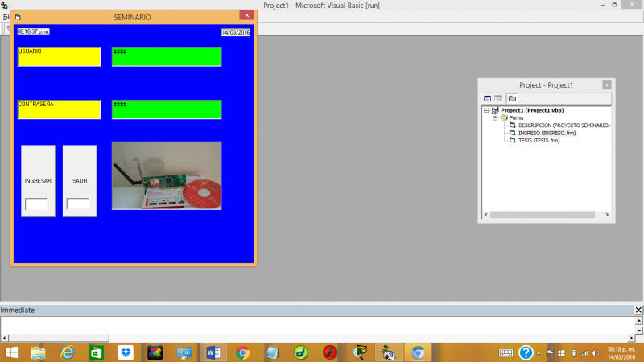Click the Project1 project icon in tree
The height and width of the screenshot is (362, 644).
495,110
